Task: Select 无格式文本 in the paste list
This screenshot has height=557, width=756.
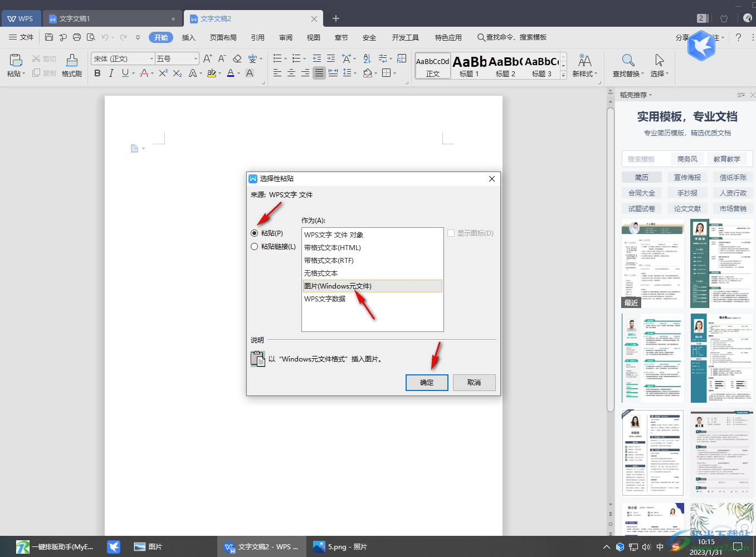Action: [372, 273]
